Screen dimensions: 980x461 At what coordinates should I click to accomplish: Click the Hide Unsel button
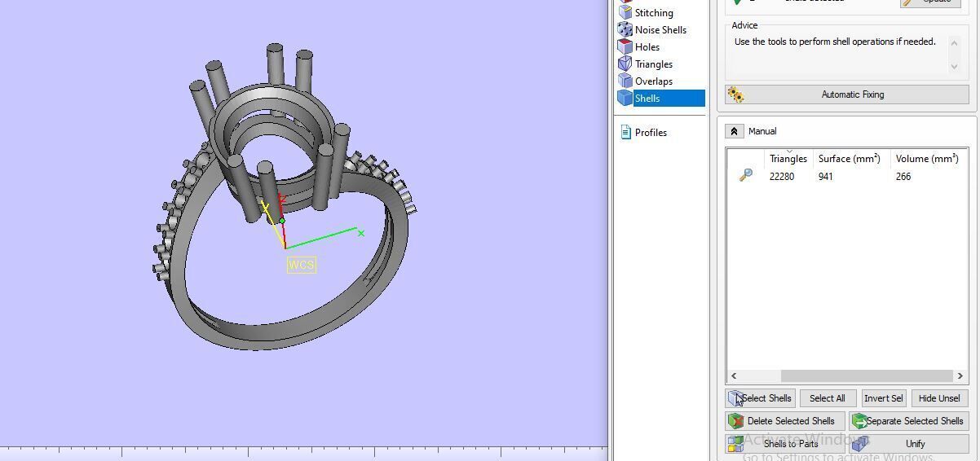pos(939,398)
